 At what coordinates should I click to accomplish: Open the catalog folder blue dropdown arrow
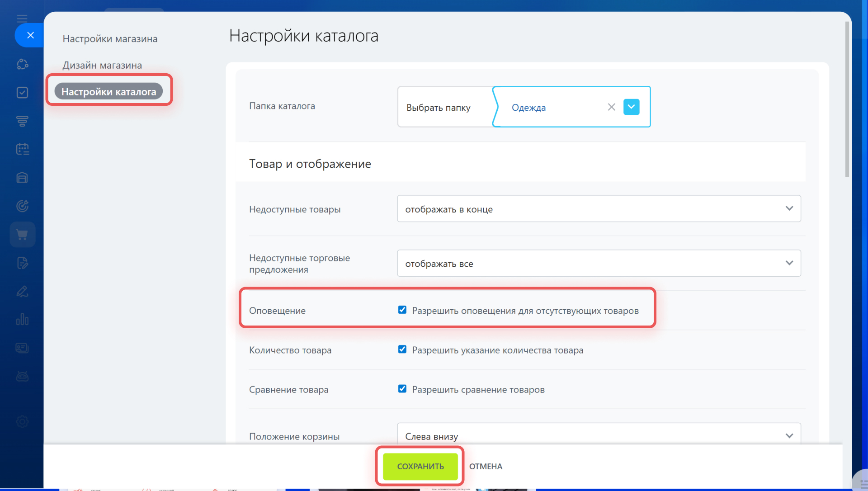tap(631, 107)
